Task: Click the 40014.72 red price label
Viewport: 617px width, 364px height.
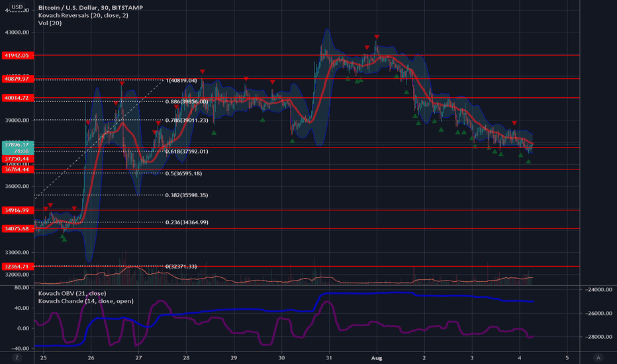Action: (x=18, y=97)
